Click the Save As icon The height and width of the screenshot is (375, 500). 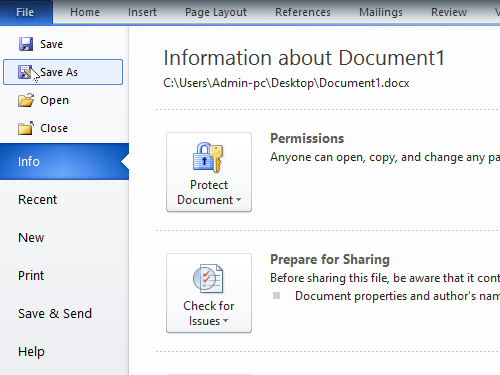tap(25, 72)
